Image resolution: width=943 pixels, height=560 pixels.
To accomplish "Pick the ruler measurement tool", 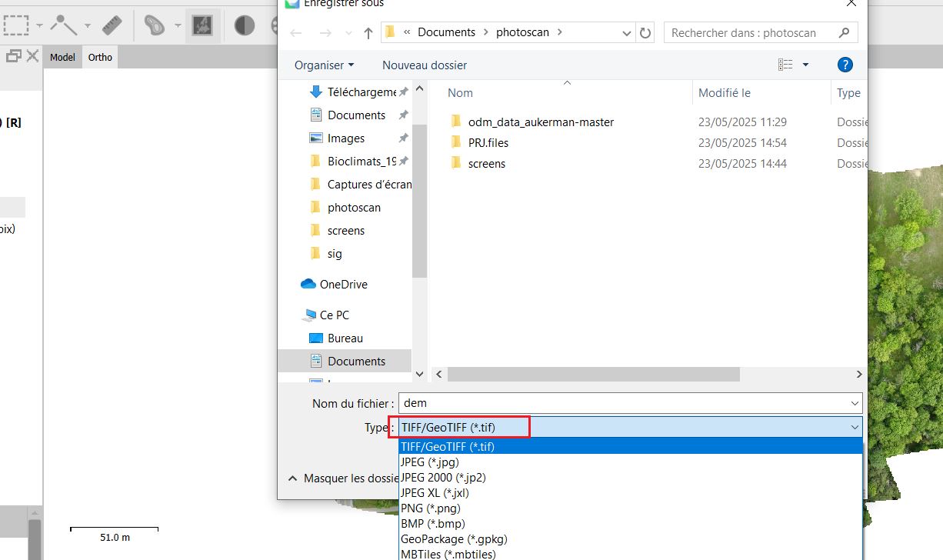I will [x=112, y=25].
